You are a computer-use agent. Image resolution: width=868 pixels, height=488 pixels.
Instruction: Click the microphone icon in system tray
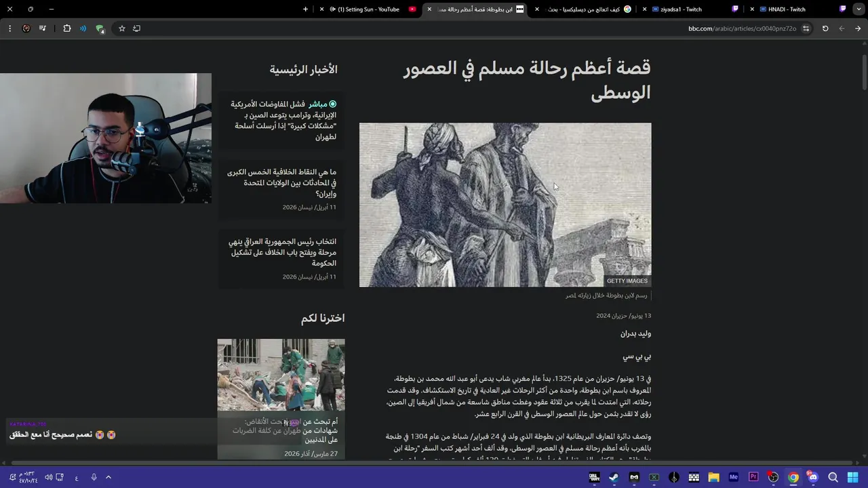(x=94, y=477)
